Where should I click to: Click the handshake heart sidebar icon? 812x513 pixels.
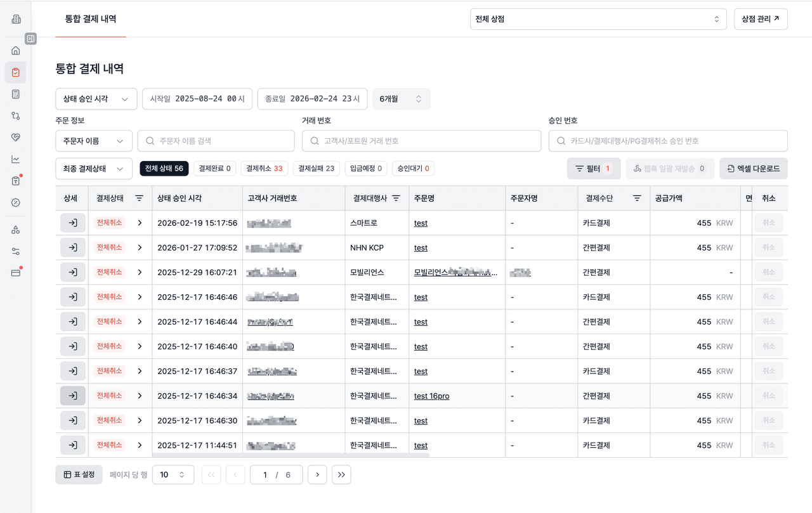point(16,138)
